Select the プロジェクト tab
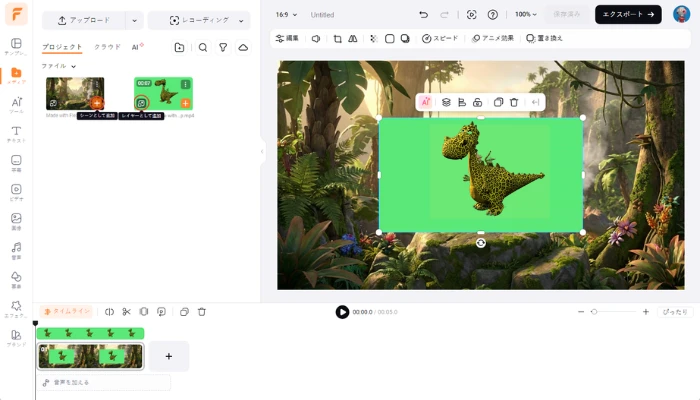 coord(62,47)
